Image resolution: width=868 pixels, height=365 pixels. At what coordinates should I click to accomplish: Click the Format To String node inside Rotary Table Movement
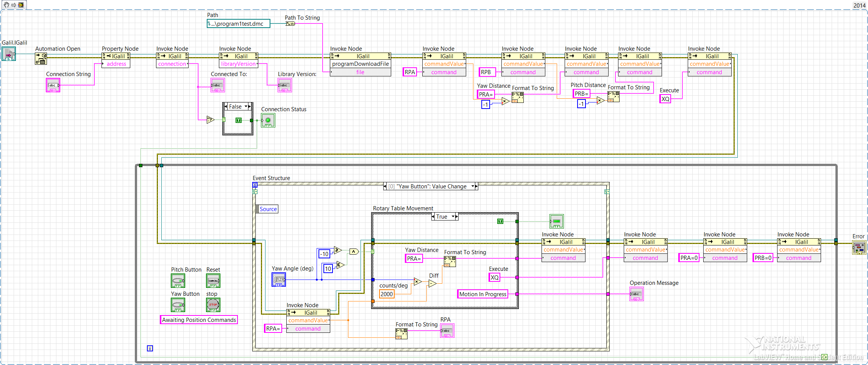(450, 261)
